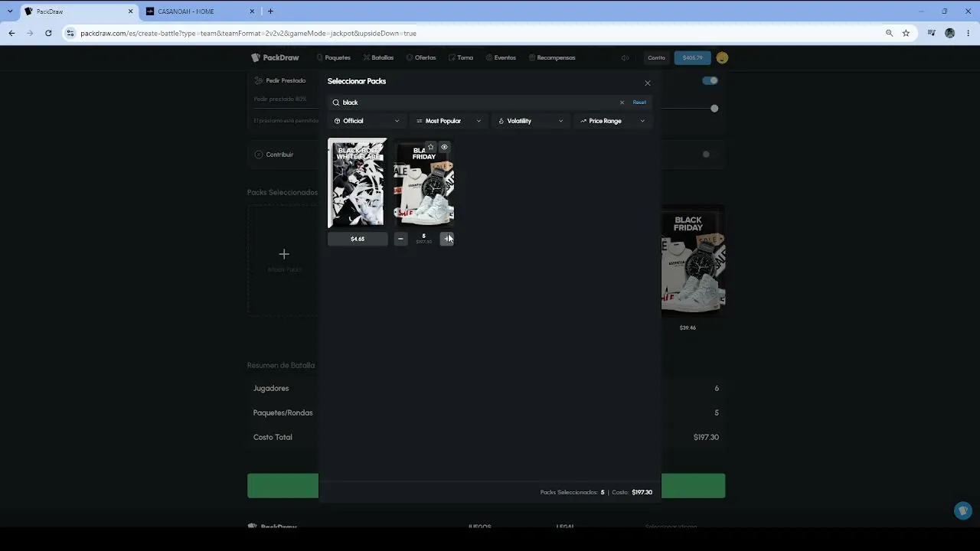Switch to the PackDraw browser tab

[79, 11]
